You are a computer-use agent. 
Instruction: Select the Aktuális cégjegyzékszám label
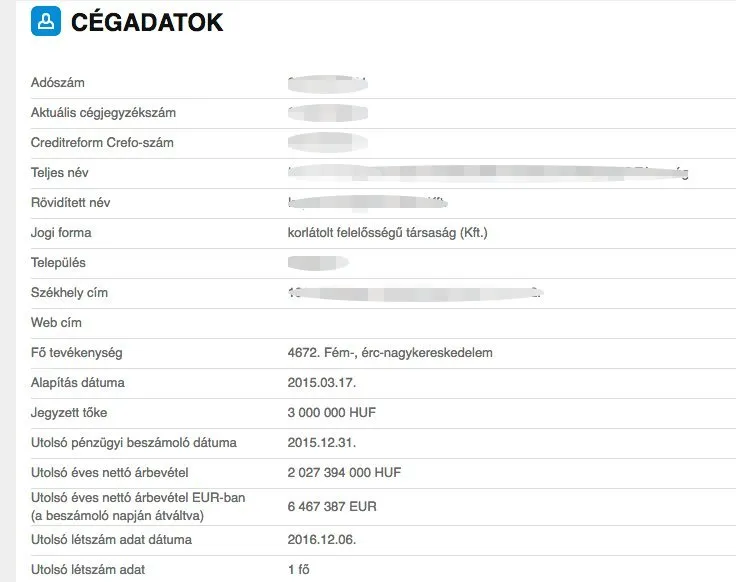click(x=103, y=113)
